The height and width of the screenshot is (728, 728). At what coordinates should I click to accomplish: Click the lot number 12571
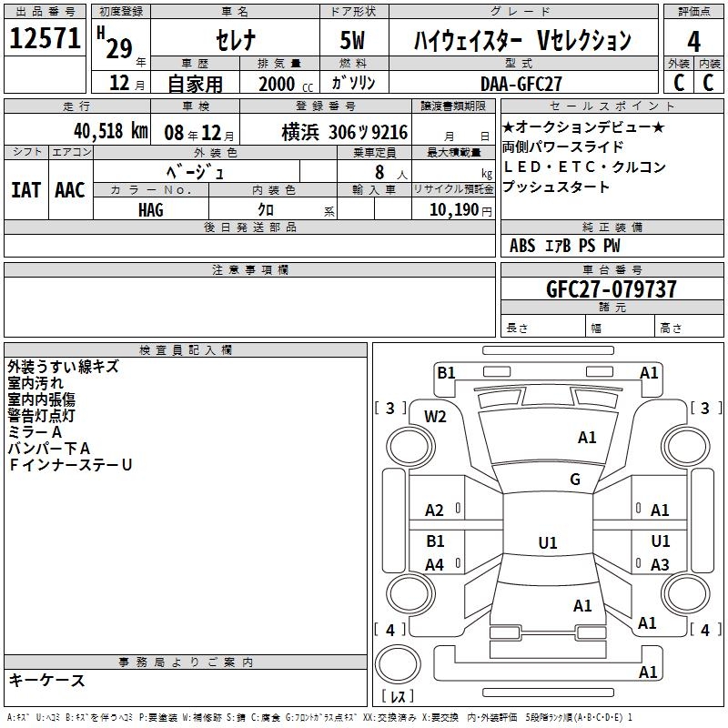pos(45,38)
